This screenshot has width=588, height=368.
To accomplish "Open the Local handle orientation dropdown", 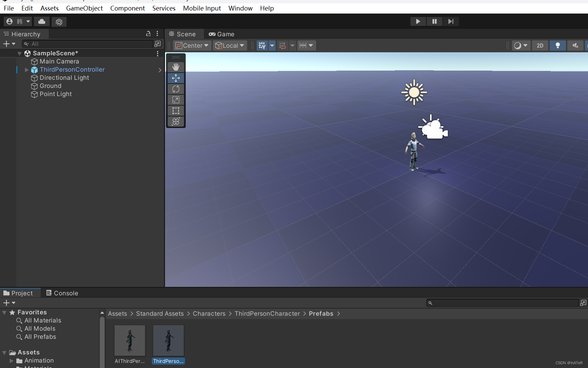I will 230,45.
